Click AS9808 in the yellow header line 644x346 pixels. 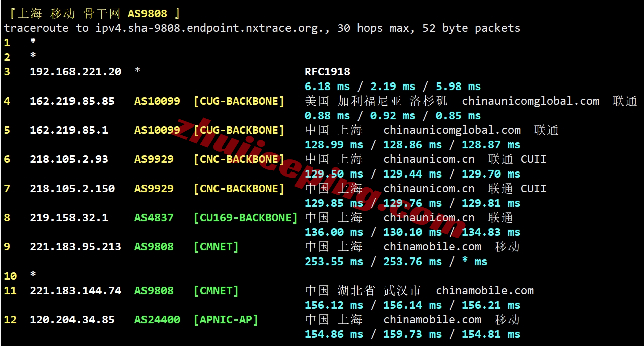147,13
